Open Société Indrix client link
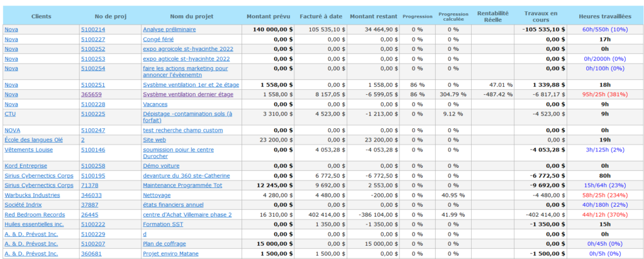Viewport: 644px width, 259px height. pyautogui.click(x=23, y=205)
